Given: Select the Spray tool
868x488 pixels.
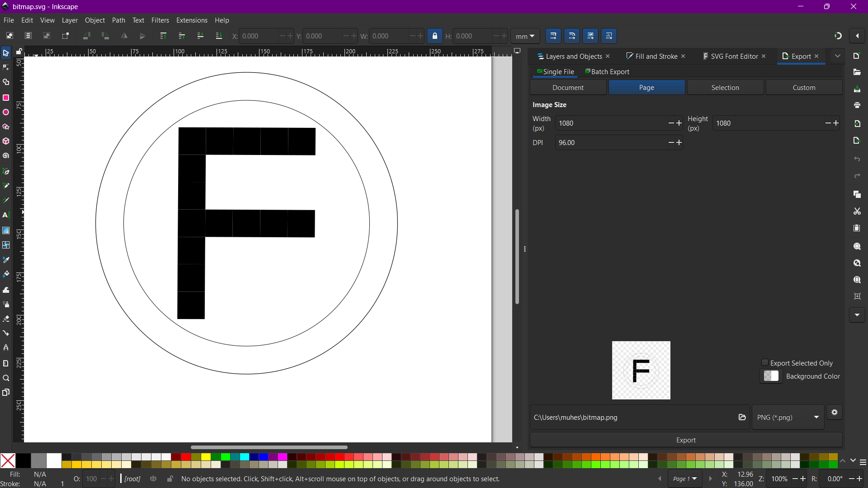Looking at the screenshot, I should pos(6,304).
